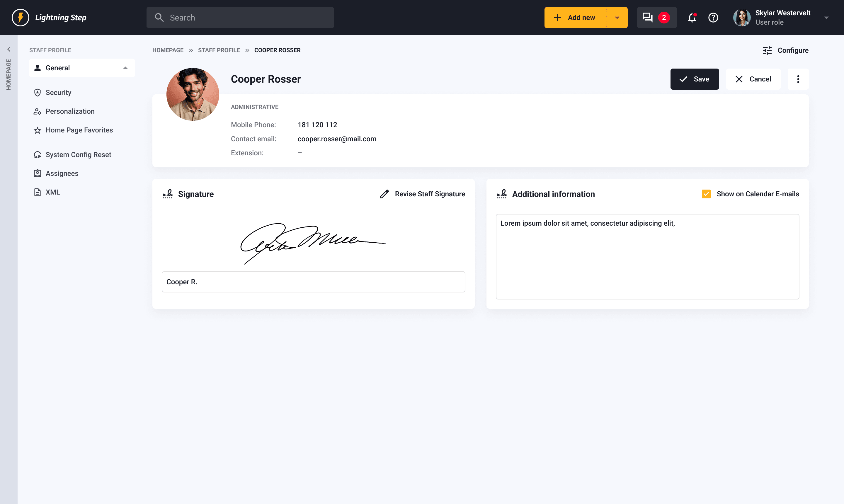Image resolution: width=844 pixels, height=504 pixels.
Task: Click the Additional information text area
Action: (x=647, y=257)
